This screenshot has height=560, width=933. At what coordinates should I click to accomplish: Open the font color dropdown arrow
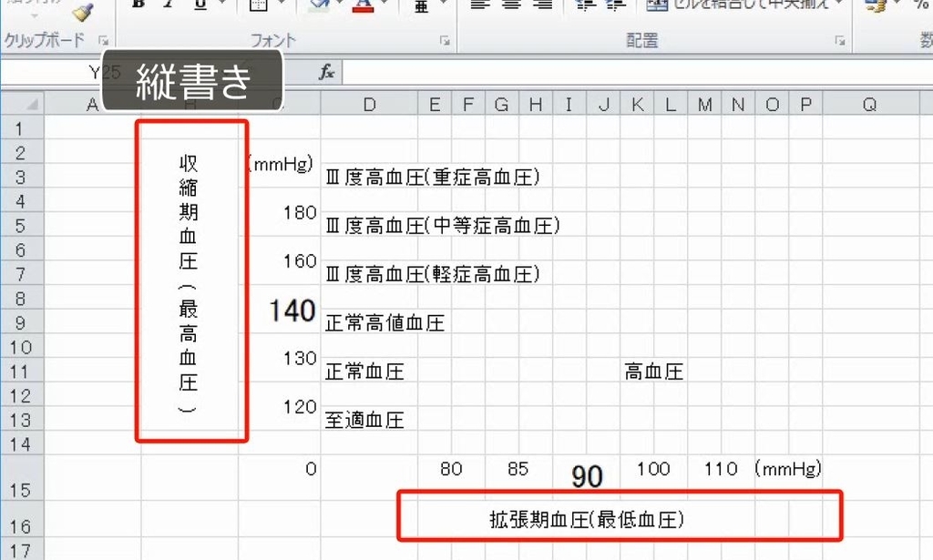(x=384, y=5)
